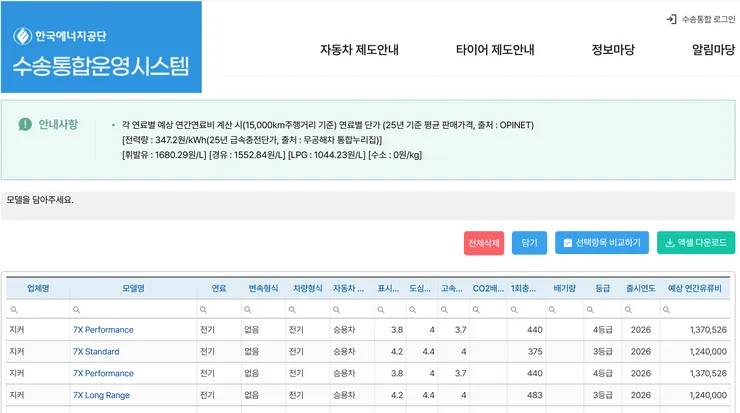Click search icon under CO2배... column
The height and width of the screenshot is (413, 740).
coord(476,310)
